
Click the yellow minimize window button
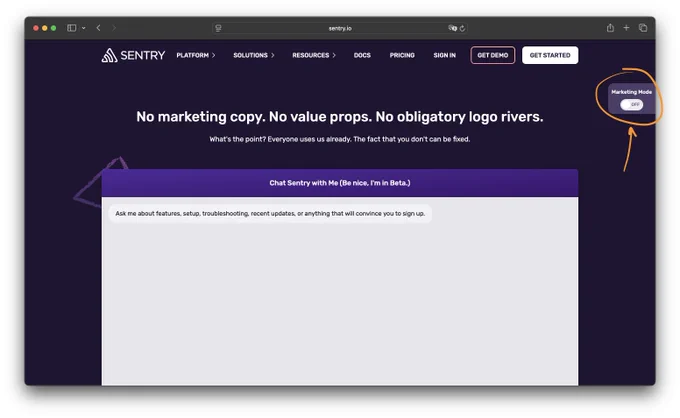[45, 28]
